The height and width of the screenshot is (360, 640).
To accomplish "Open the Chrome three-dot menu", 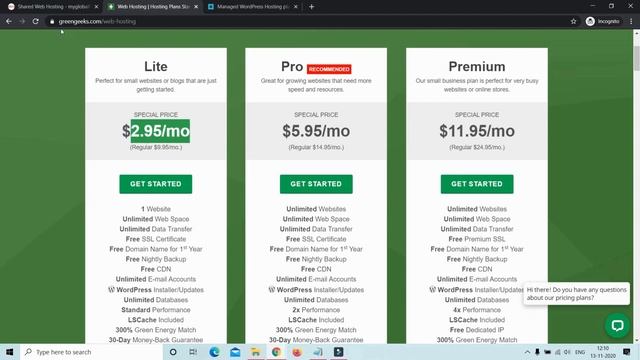I will coord(631,21).
